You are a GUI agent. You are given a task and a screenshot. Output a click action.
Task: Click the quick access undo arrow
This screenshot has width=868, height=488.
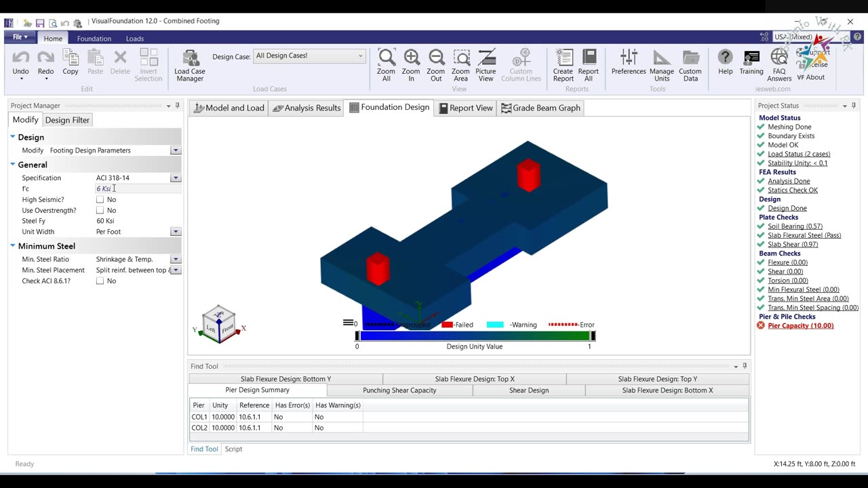[x=65, y=23]
